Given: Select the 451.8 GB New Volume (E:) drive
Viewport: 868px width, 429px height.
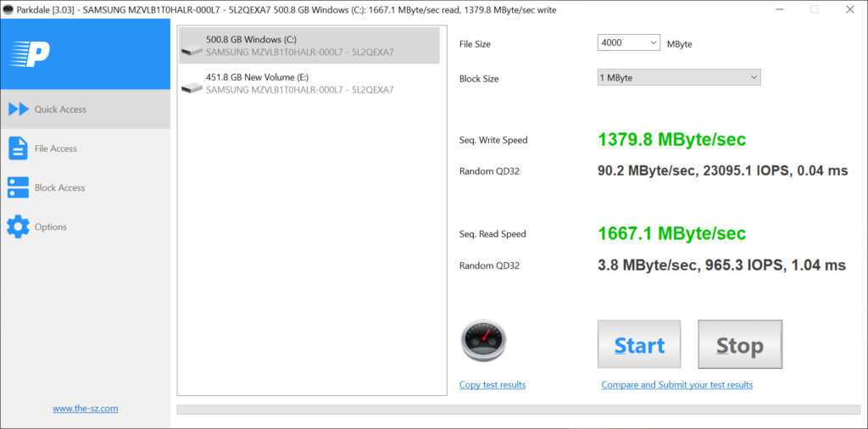Looking at the screenshot, I should click(x=309, y=83).
